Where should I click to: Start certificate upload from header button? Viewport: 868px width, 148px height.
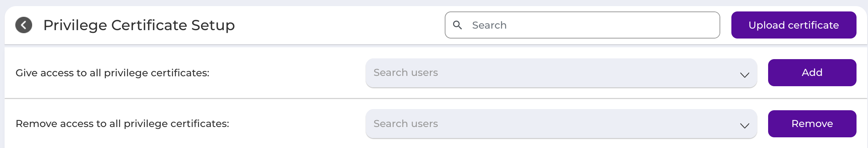pos(794,25)
